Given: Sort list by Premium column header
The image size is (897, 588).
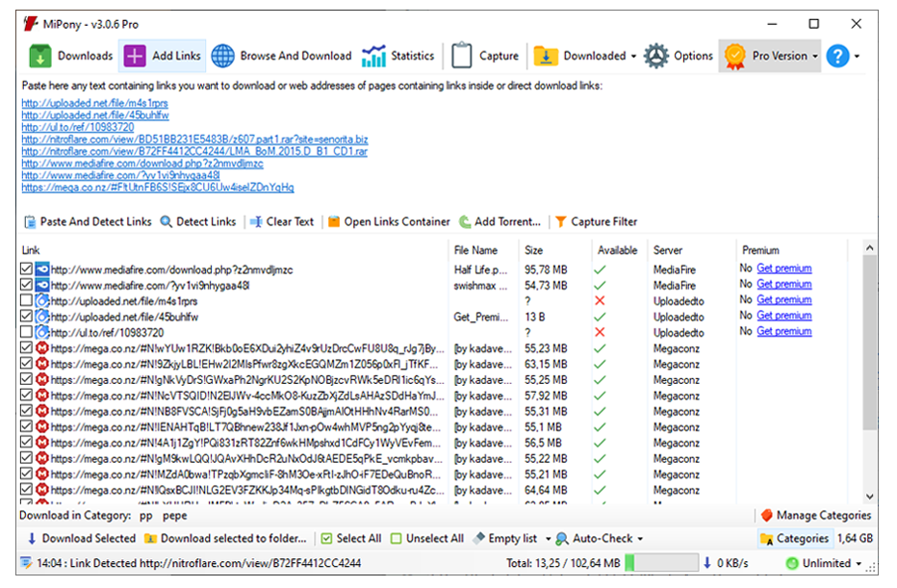Looking at the screenshot, I should point(760,250).
